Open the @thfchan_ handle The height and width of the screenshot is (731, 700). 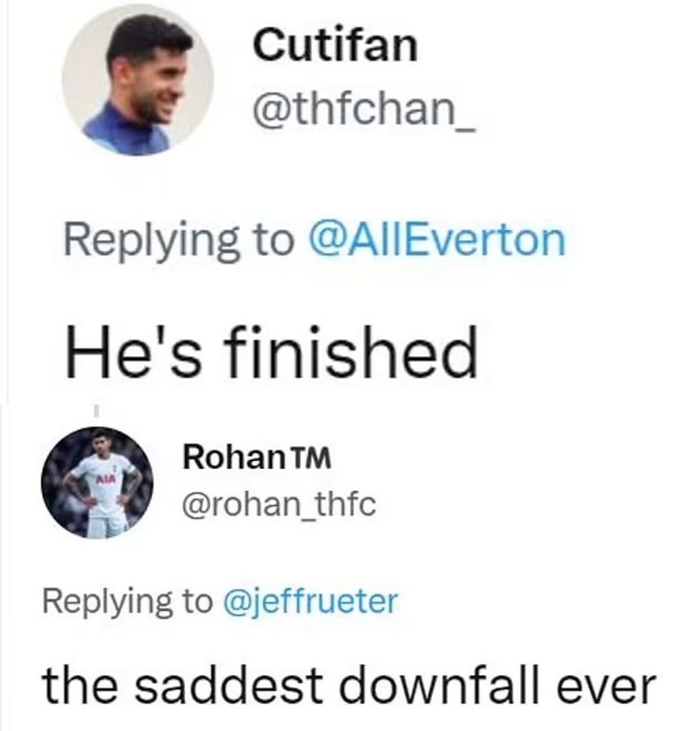(x=364, y=111)
